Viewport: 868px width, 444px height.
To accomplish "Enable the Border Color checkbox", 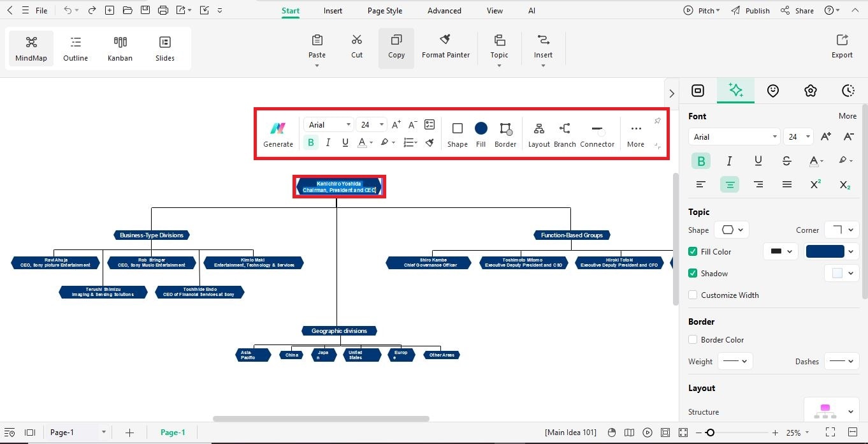I will tap(693, 340).
